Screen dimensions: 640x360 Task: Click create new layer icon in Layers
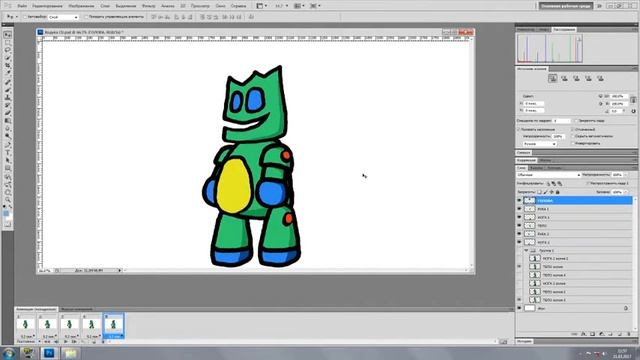(x=620, y=334)
